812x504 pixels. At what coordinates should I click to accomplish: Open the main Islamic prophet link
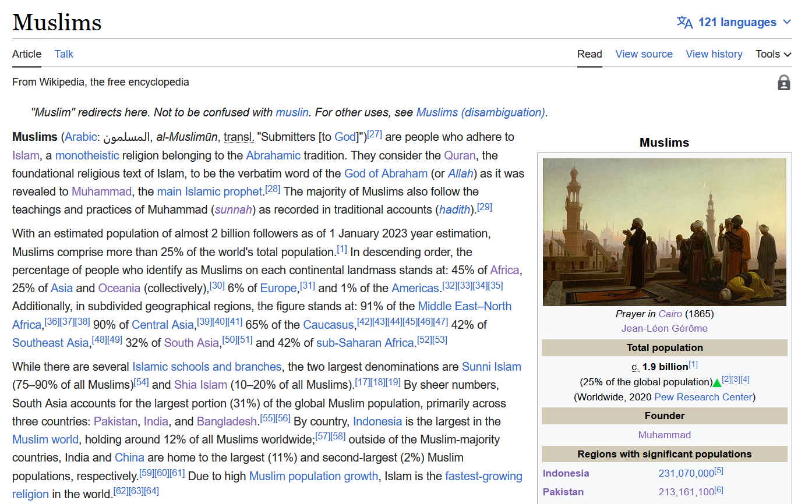click(x=210, y=191)
